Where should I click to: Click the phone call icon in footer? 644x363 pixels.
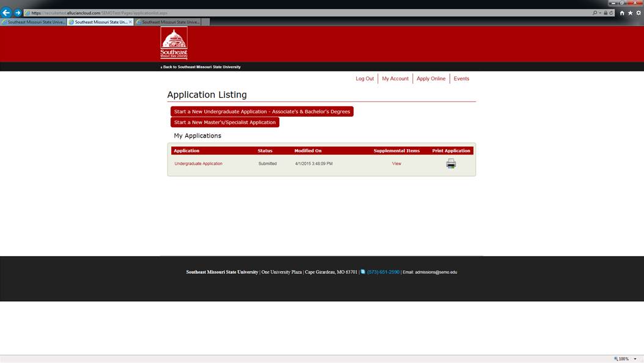click(x=363, y=272)
